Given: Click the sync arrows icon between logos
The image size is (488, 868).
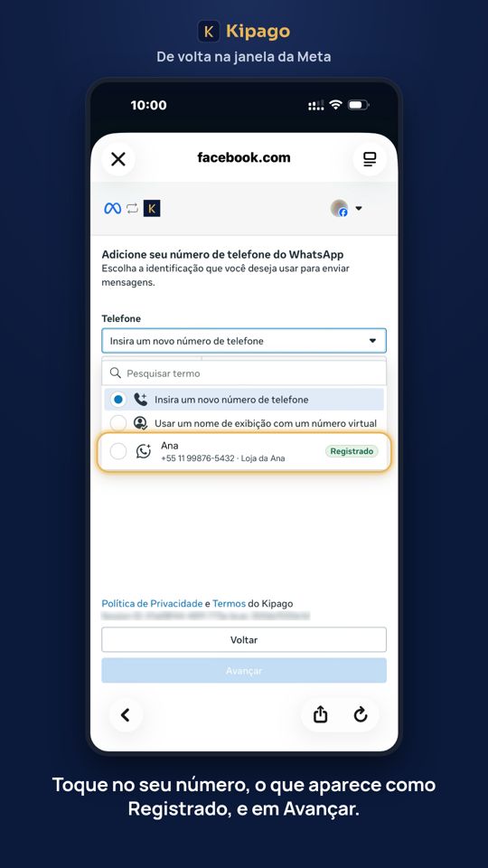Looking at the screenshot, I should [132, 209].
